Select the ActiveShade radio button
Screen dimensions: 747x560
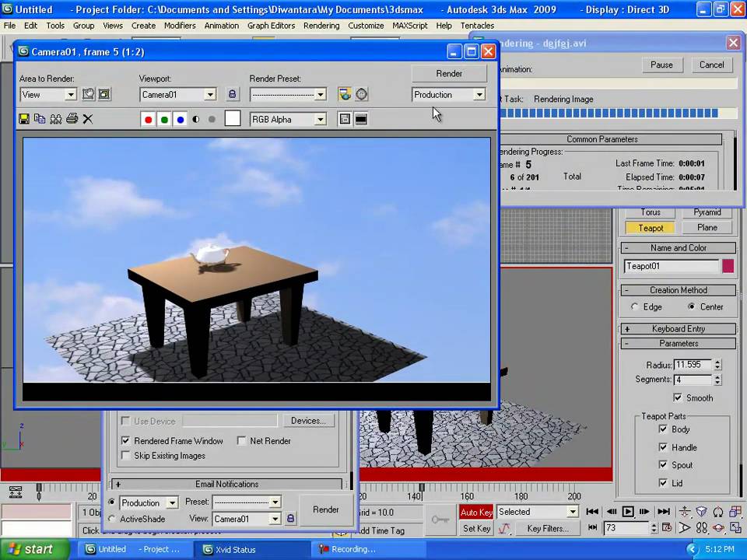click(x=111, y=519)
